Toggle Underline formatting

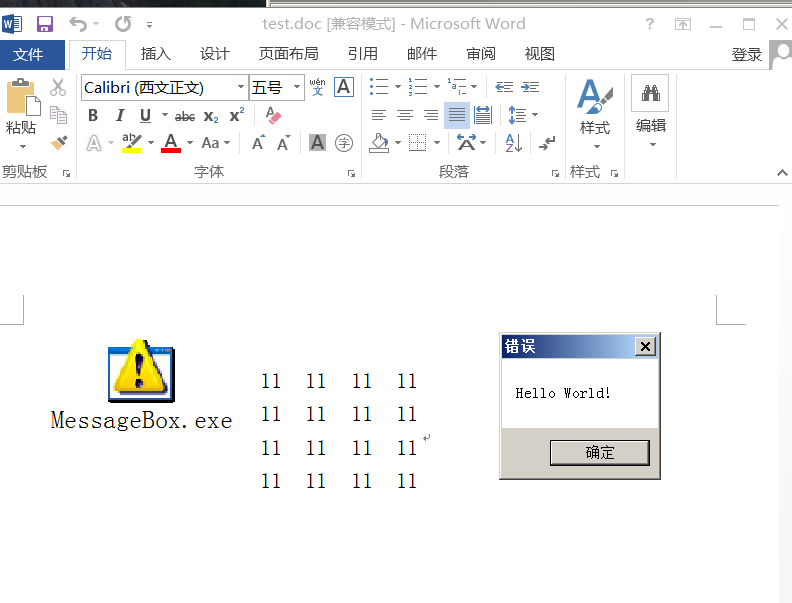click(145, 116)
